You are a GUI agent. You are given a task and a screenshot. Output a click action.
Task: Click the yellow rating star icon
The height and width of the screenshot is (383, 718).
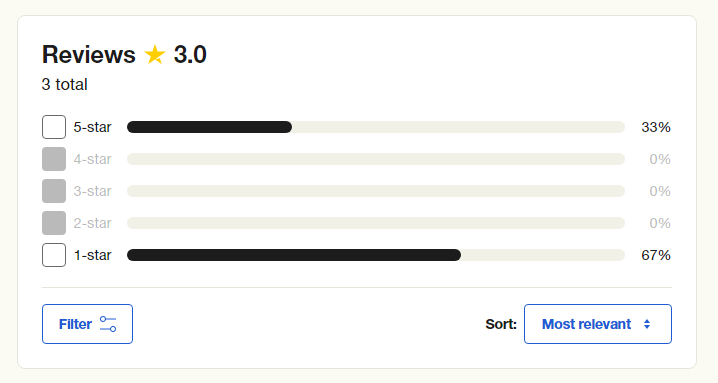(155, 55)
